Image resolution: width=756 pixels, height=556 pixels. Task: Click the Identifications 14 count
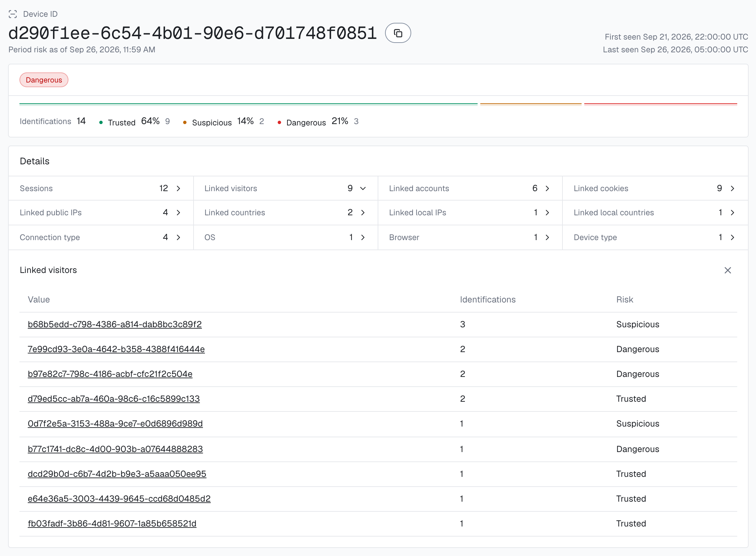(53, 121)
